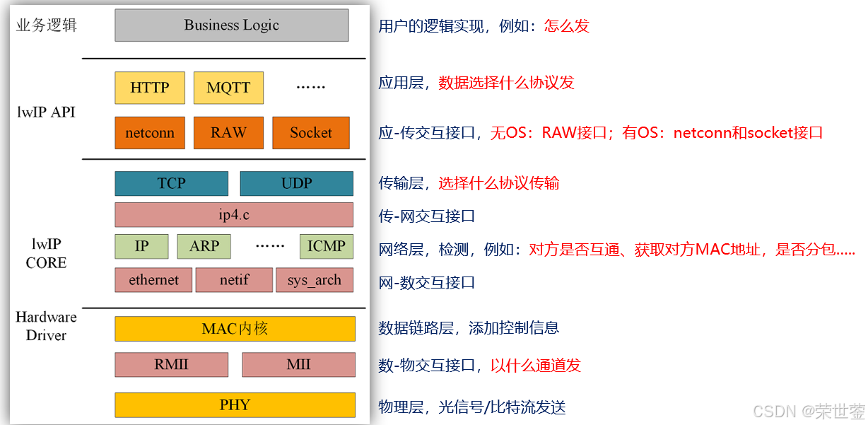The height and width of the screenshot is (425, 868).
Task: Click the MAC内核 block
Action: tap(235, 329)
